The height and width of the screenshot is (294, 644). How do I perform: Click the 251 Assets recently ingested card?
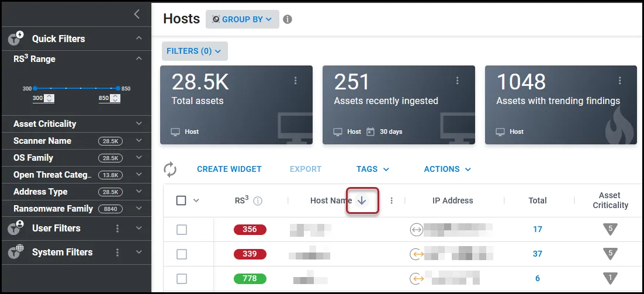coord(399,105)
